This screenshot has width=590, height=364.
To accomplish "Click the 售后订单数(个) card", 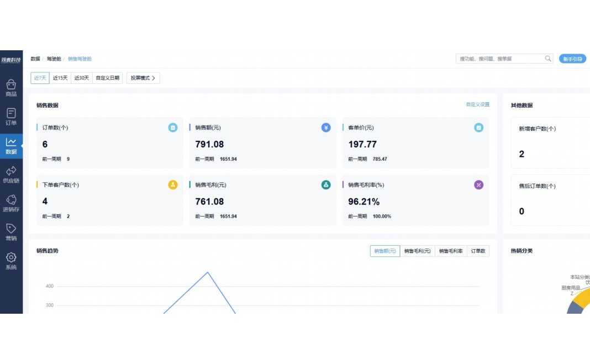I will (x=550, y=199).
